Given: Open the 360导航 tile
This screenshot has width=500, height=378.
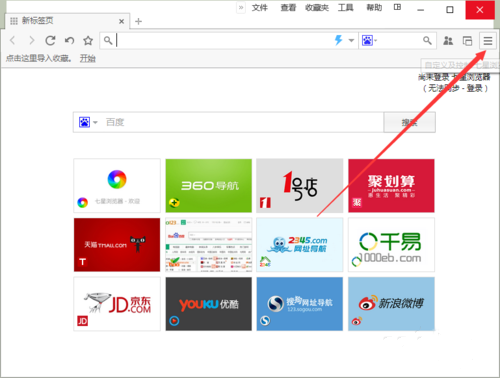Looking at the screenshot, I should pyautogui.click(x=209, y=186).
